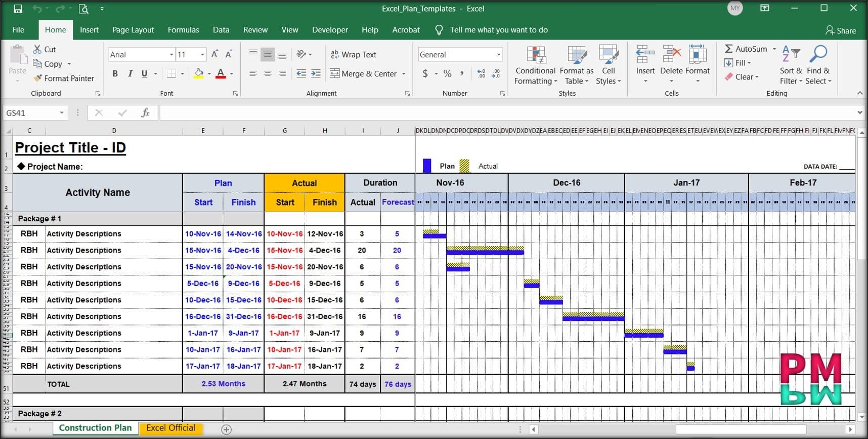Viewport: 868px width, 439px height.
Task: Toggle Bold formatting
Action: pyautogui.click(x=115, y=74)
